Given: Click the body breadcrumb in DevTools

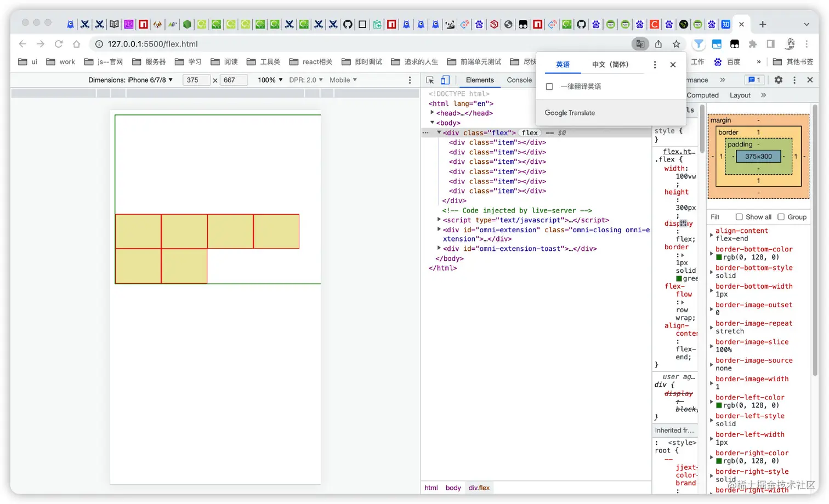Looking at the screenshot, I should point(453,488).
